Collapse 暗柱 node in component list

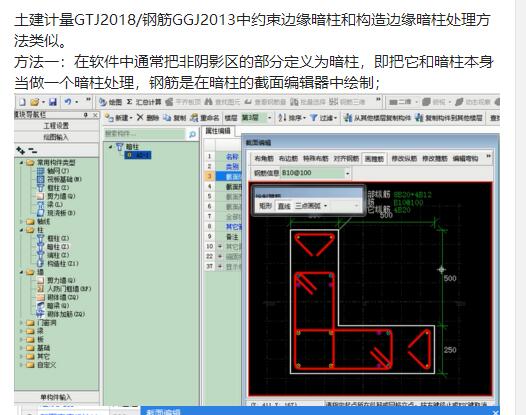[111, 147]
